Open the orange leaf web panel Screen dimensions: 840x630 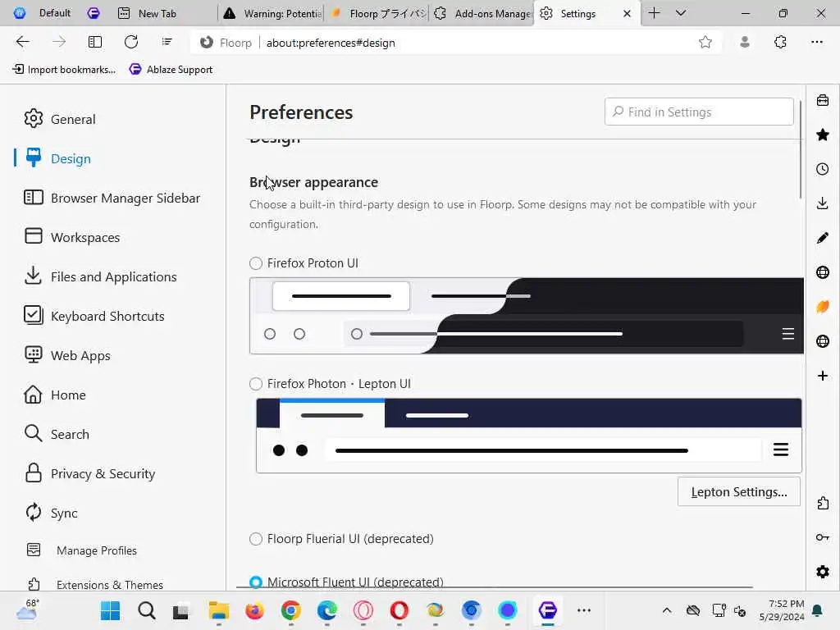[x=823, y=307]
